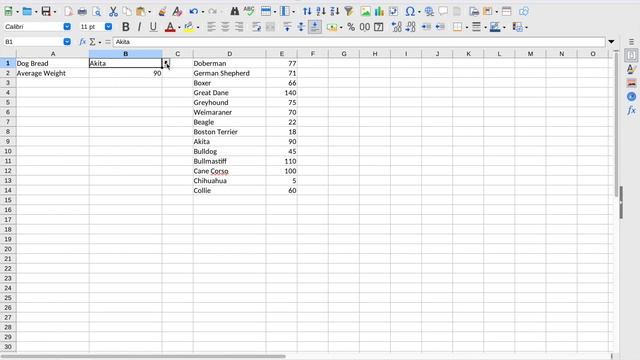The image size is (640, 360).
Task: Select column D header
Action: [229, 53]
